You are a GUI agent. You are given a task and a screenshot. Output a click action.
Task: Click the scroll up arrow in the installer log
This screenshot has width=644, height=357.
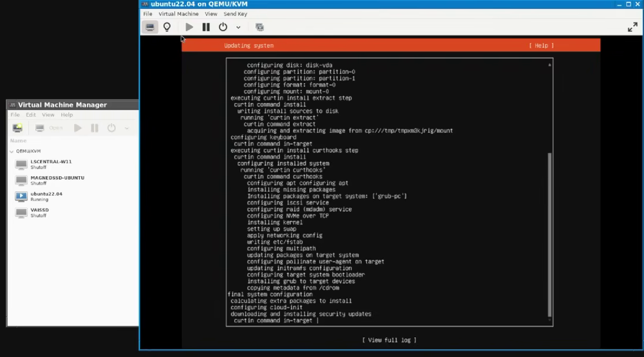[x=550, y=65]
